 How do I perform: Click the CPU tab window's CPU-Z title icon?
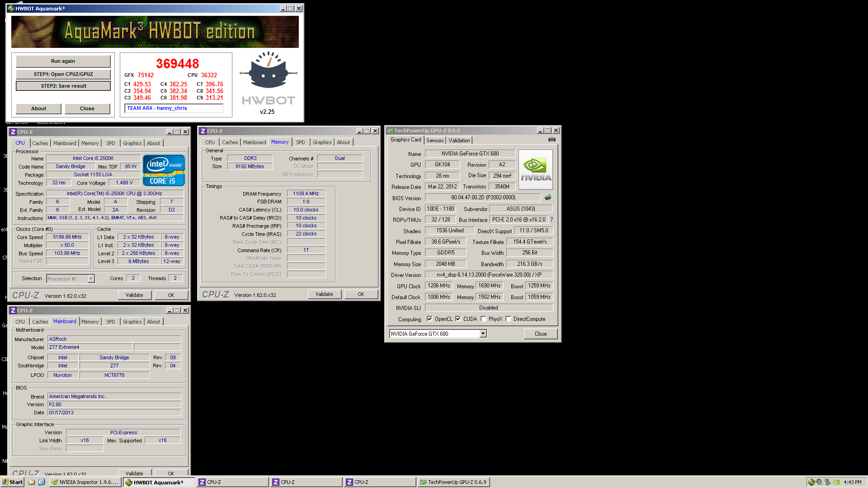[13, 132]
